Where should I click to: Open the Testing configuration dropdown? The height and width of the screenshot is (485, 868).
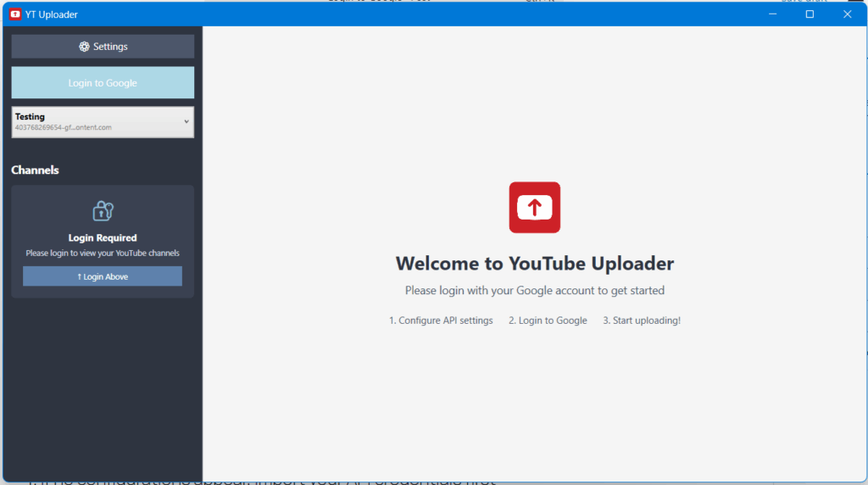point(103,122)
